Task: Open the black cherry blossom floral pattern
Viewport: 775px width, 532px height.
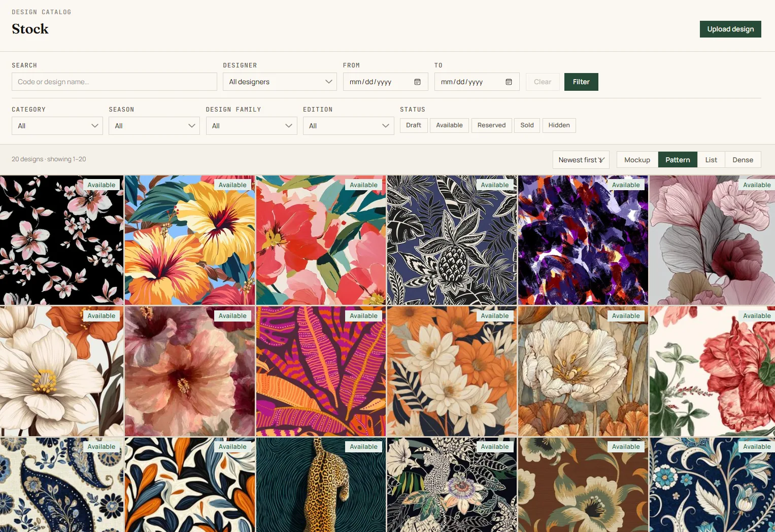Action: [x=61, y=240]
